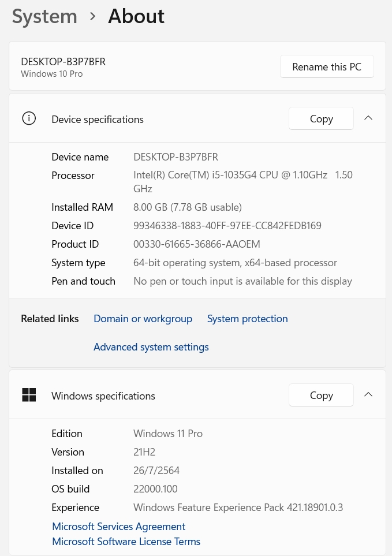
Task: Open the Microsoft Services Agreement link
Action: click(119, 527)
